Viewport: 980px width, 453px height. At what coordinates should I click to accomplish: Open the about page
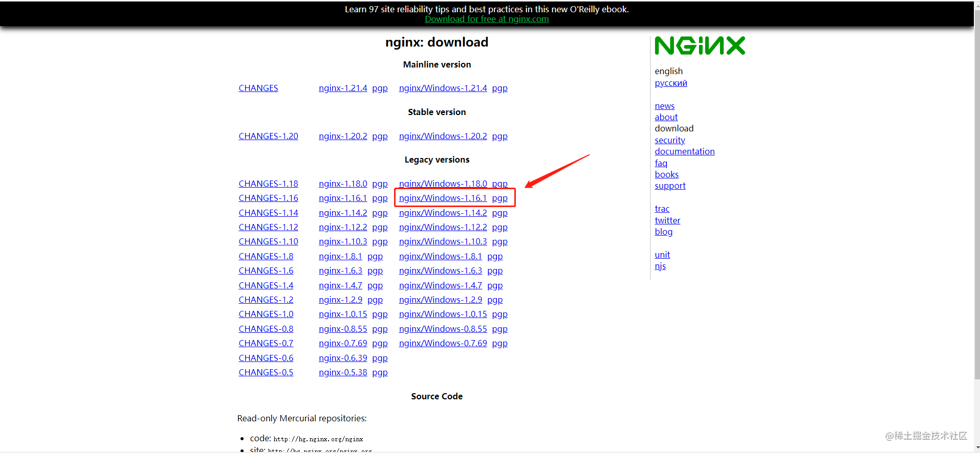[x=666, y=117]
